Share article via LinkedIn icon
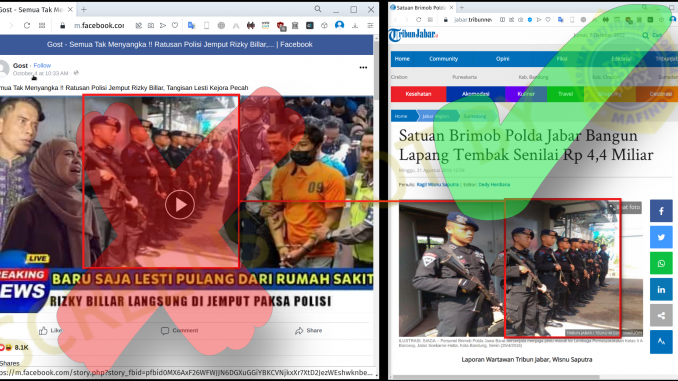Viewport: 678px width, 381px height. point(661,289)
